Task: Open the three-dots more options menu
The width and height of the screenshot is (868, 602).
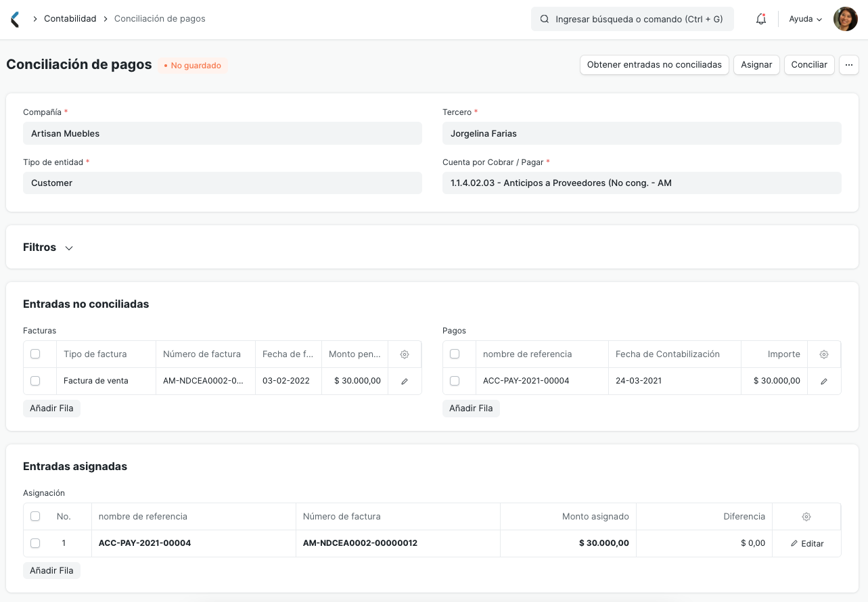Action: [x=849, y=65]
